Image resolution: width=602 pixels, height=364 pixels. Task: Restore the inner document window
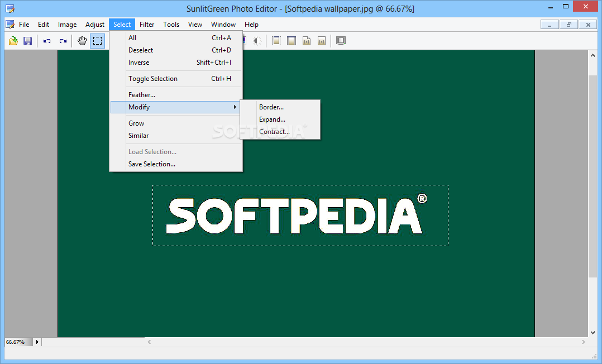click(x=569, y=25)
